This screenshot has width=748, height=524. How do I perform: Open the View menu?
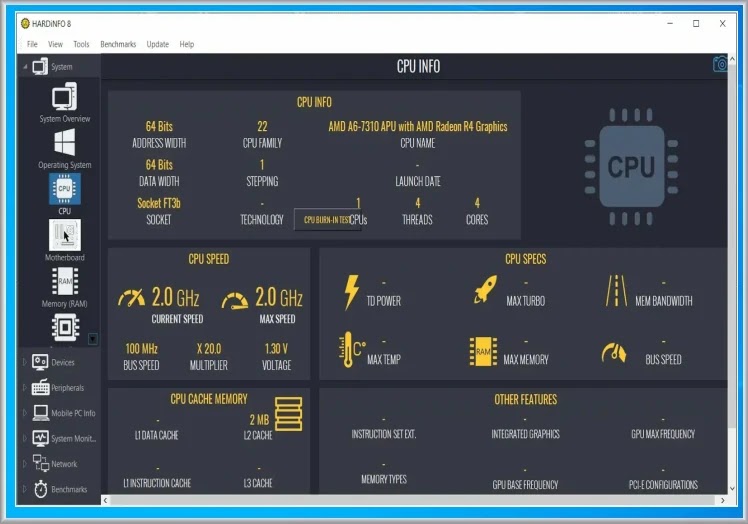click(x=55, y=44)
